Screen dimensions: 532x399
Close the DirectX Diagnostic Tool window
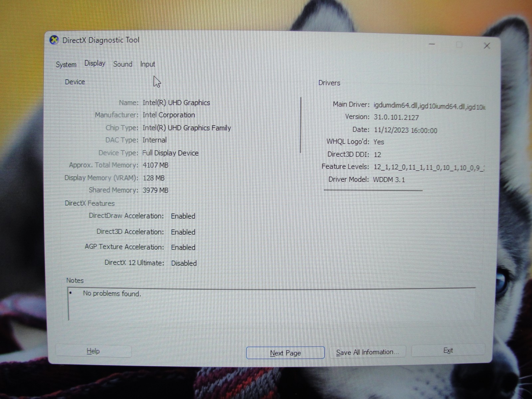(487, 46)
